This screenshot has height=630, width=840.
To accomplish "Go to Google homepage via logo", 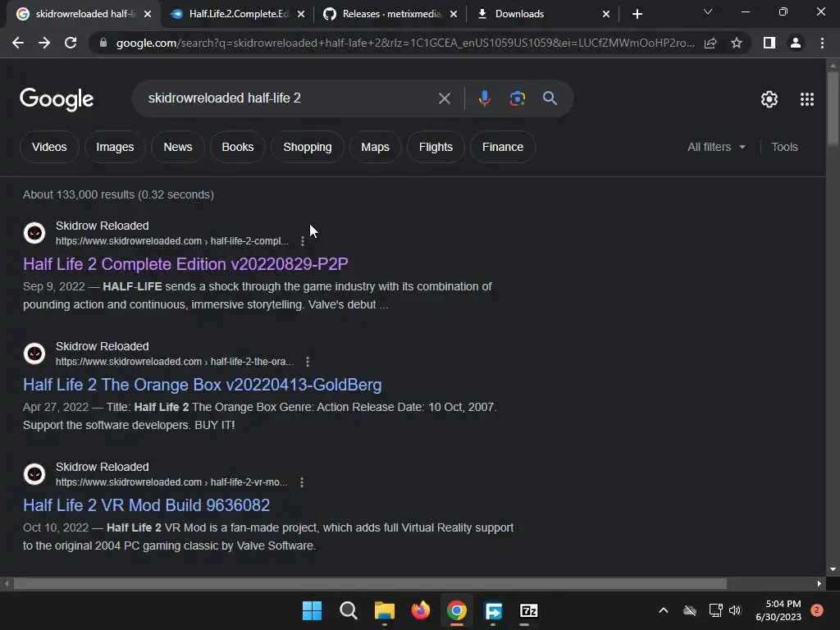I will pyautogui.click(x=57, y=99).
